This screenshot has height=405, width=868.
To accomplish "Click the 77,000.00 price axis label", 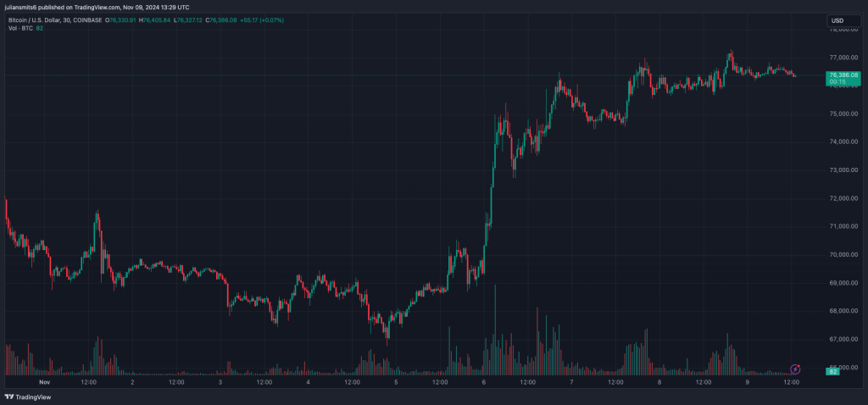I will point(843,58).
